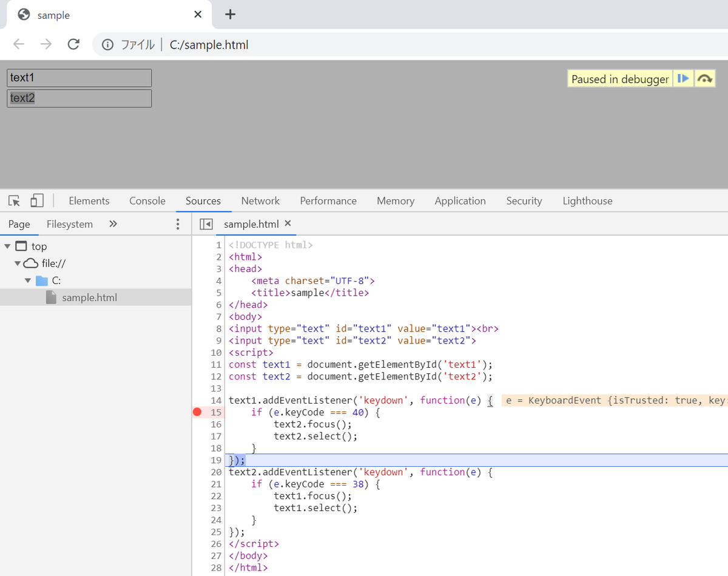Collapse the top frame tree node
Image resolution: width=728 pixels, height=576 pixels.
coord(7,246)
